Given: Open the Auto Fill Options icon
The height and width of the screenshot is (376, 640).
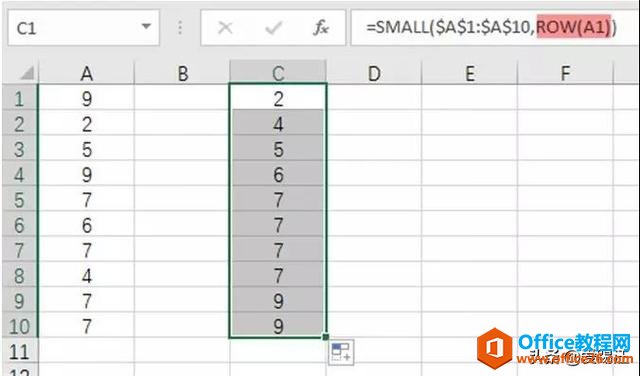Looking at the screenshot, I should tap(341, 352).
